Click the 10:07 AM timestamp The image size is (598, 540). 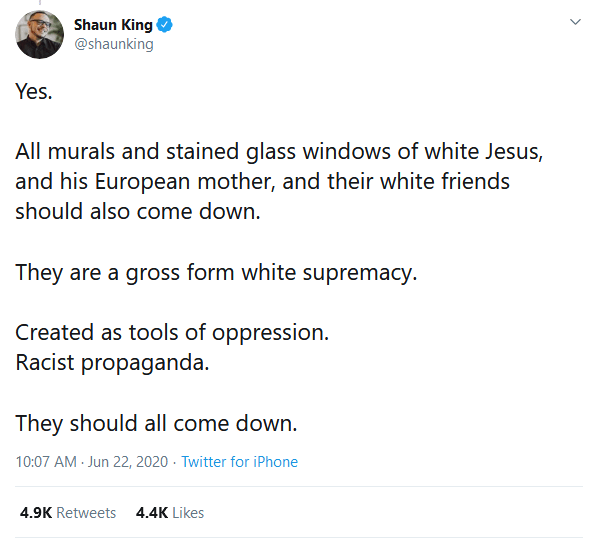pos(46,462)
